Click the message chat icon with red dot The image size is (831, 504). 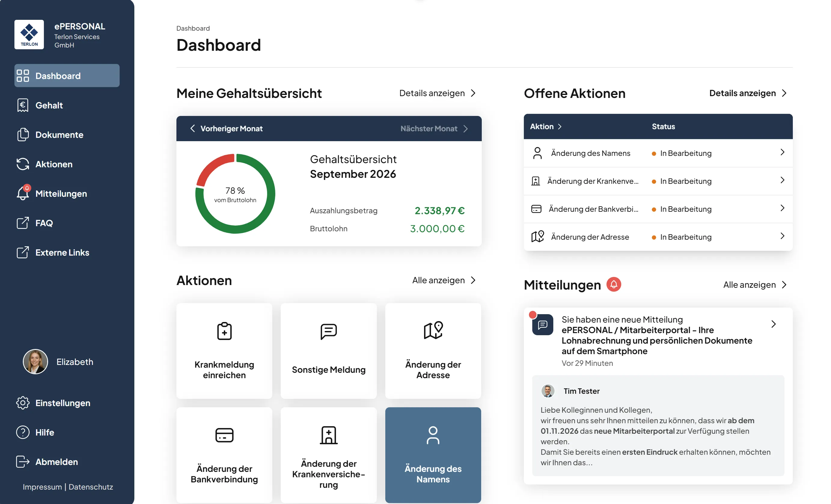point(542,324)
